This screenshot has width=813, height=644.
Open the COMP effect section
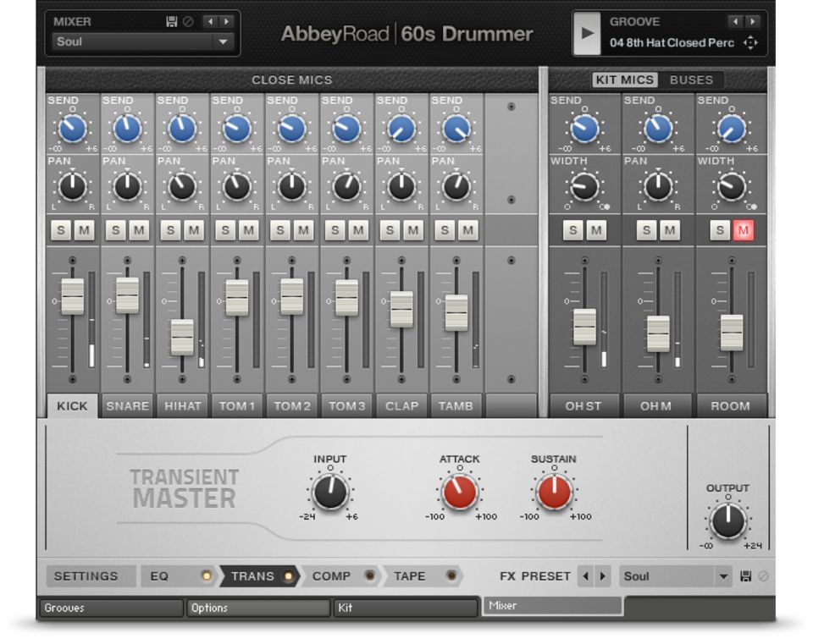click(332, 576)
